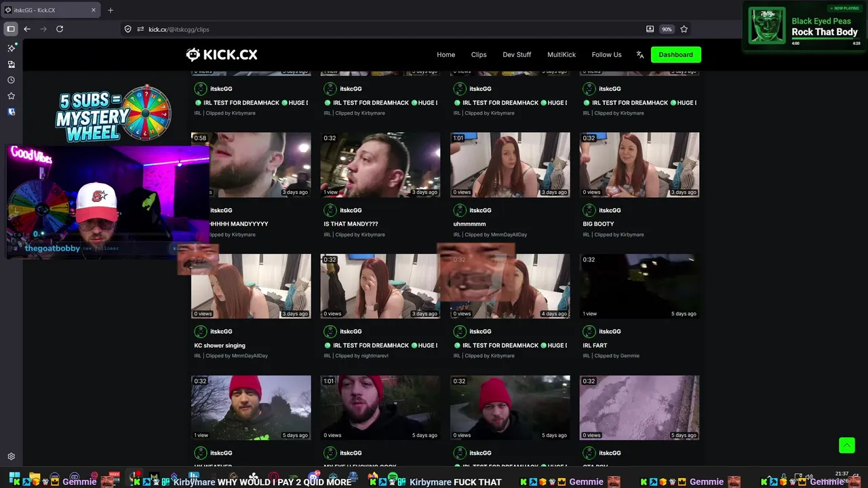This screenshot has width=868, height=488.
Task: Close the itskcGG - Kick.CX tab
Action: [94, 10]
